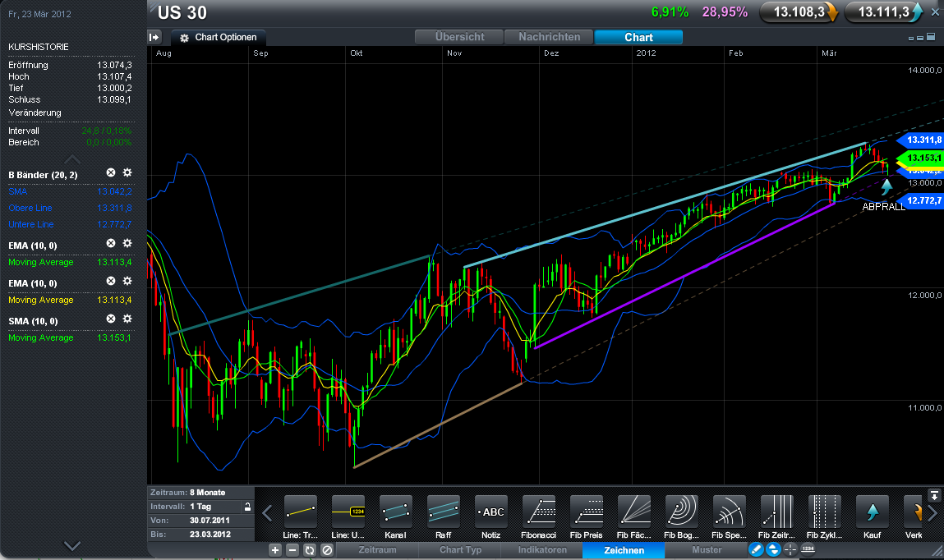The height and width of the screenshot is (560, 944).
Task: Refresh the chart view
Action: 310,550
